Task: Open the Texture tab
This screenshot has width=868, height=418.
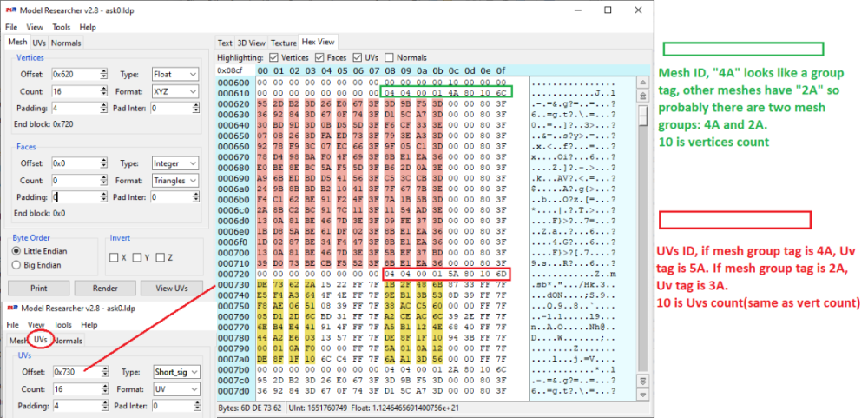Action: pyautogui.click(x=283, y=42)
